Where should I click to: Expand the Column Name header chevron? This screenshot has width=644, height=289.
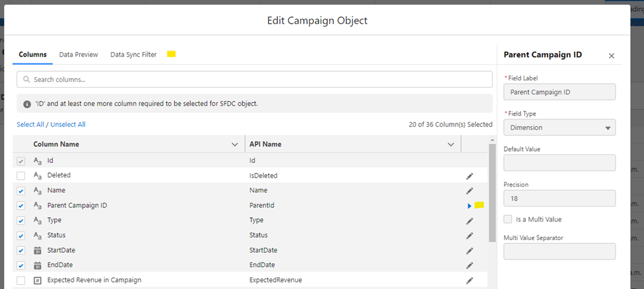click(x=234, y=144)
